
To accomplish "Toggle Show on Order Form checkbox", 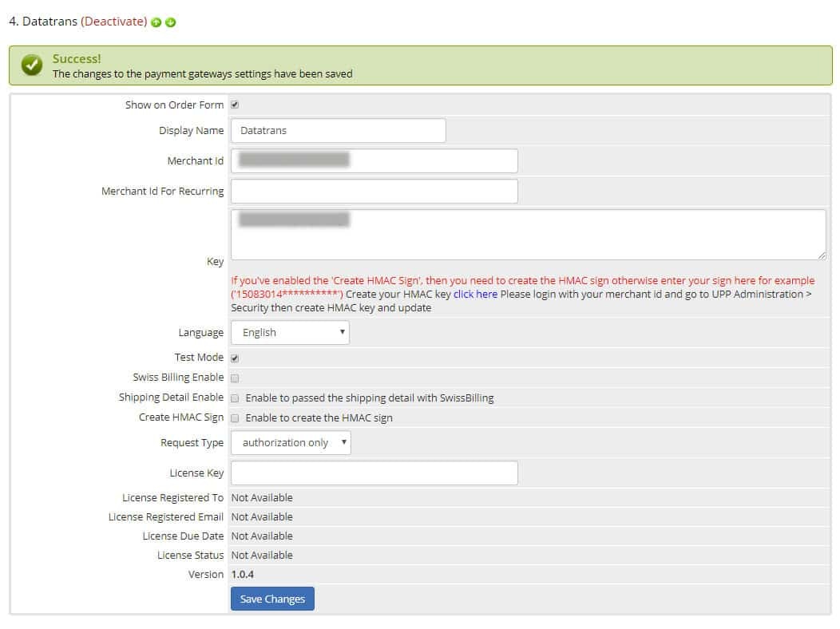I will (235, 105).
